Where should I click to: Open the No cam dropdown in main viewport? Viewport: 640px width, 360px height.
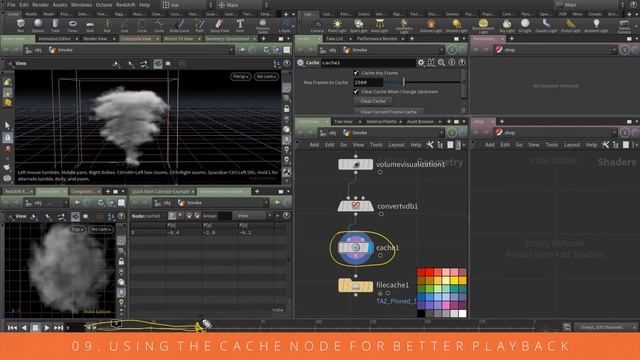click(266, 76)
